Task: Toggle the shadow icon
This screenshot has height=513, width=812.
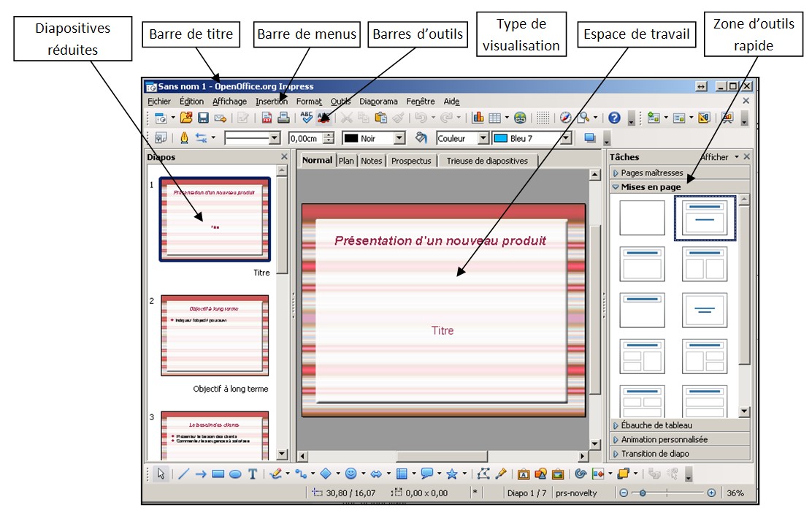Action: pyautogui.click(x=589, y=138)
